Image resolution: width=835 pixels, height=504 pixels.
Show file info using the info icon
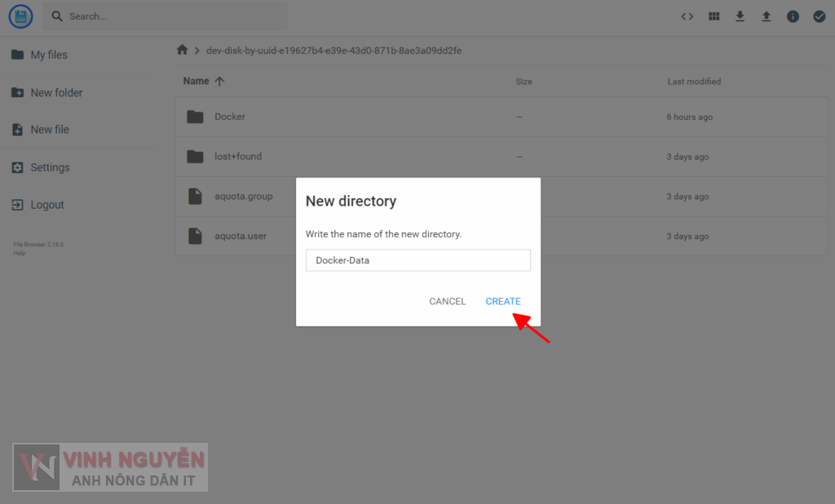(x=793, y=15)
